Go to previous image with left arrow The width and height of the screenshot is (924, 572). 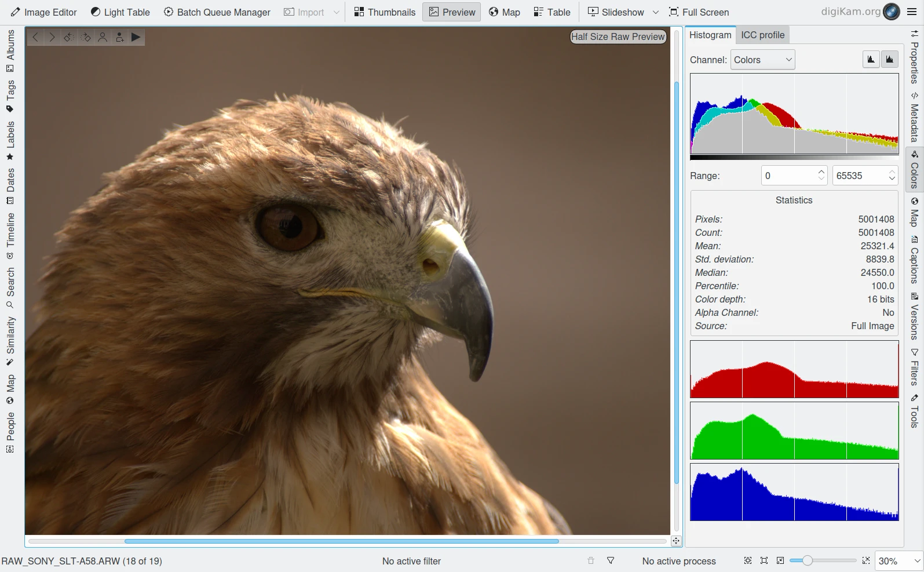[x=35, y=37]
